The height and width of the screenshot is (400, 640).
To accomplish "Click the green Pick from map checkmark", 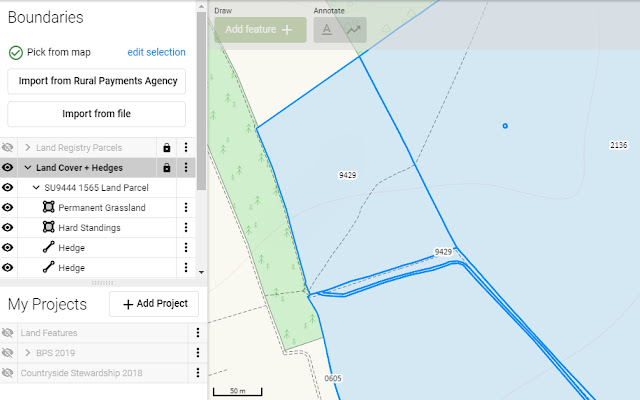I will (x=16, y=53).
